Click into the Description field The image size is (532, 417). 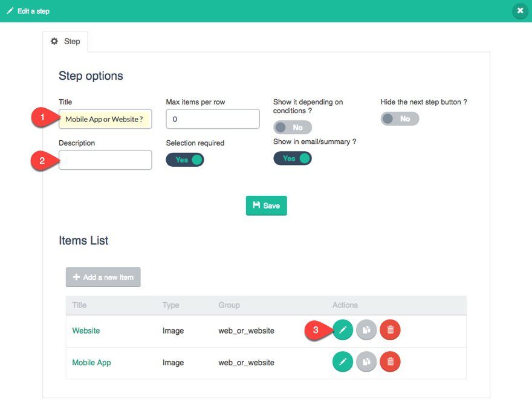tap(105, 160)
